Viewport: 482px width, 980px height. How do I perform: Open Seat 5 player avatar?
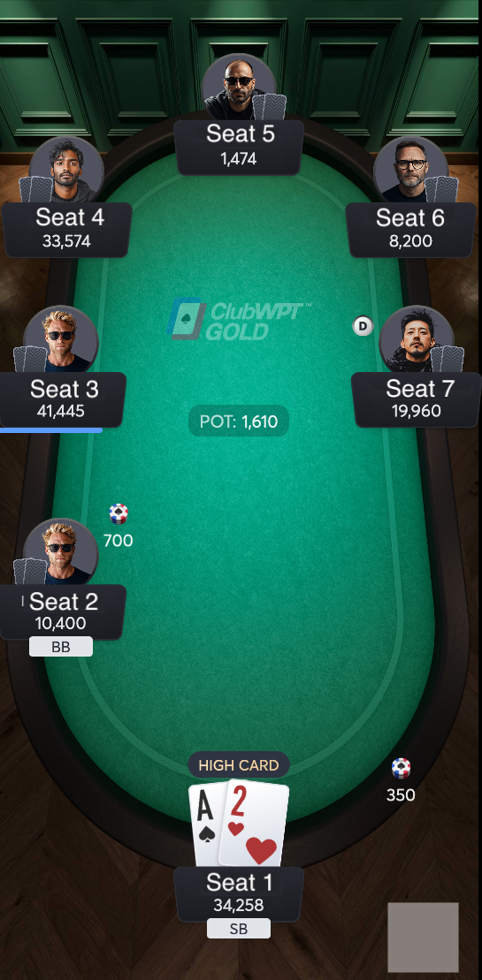pos(238,87)
